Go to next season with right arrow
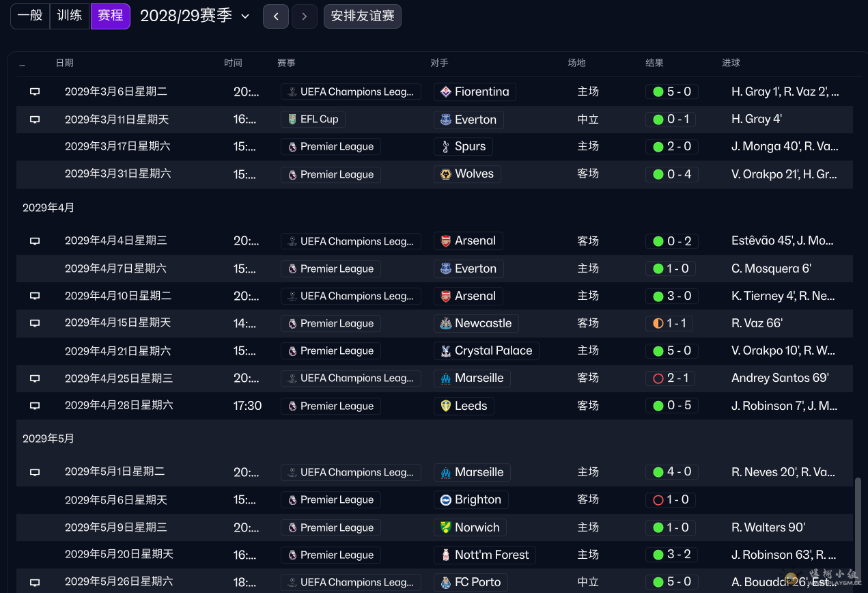This screenshot has width=868, height=593. coord(305,16)
